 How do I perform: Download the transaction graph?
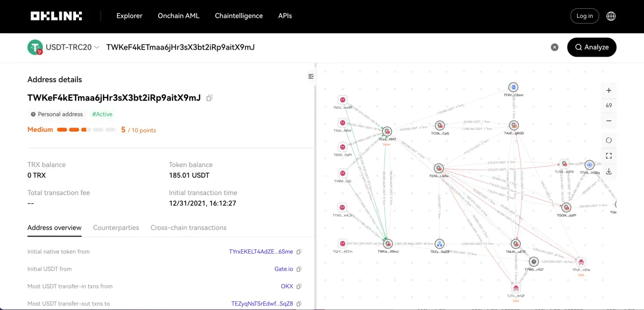[x=609, y=172]
